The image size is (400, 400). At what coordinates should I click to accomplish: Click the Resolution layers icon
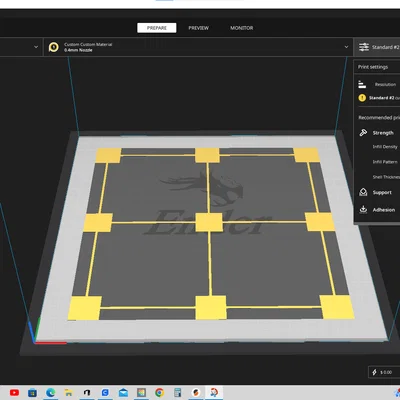point(362,84)
